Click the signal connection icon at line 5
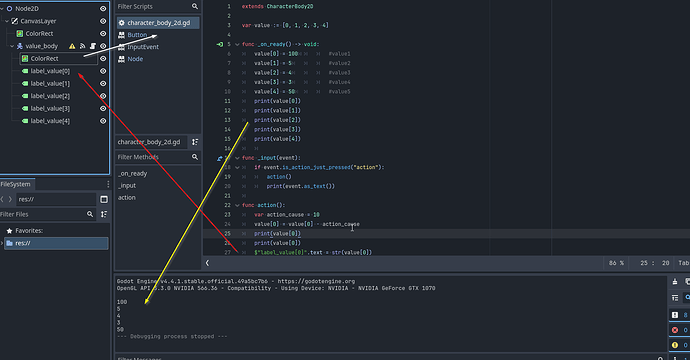The width and height of the screenshot is (690, 360). (x=220, y=44)
